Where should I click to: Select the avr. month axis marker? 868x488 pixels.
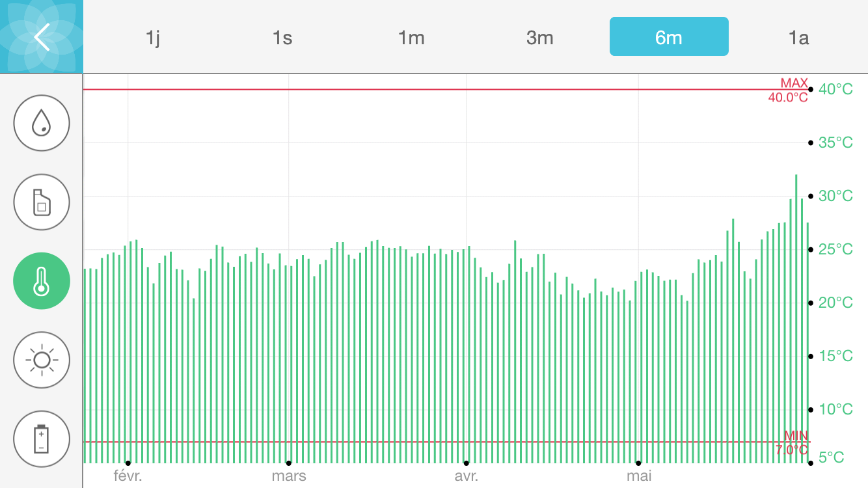(x=466, y=476)
